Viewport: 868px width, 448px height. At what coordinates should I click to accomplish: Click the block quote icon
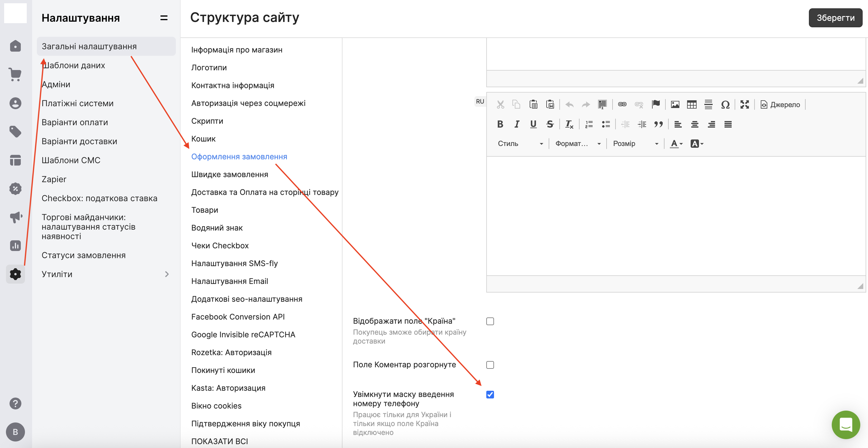coord(658,124)
